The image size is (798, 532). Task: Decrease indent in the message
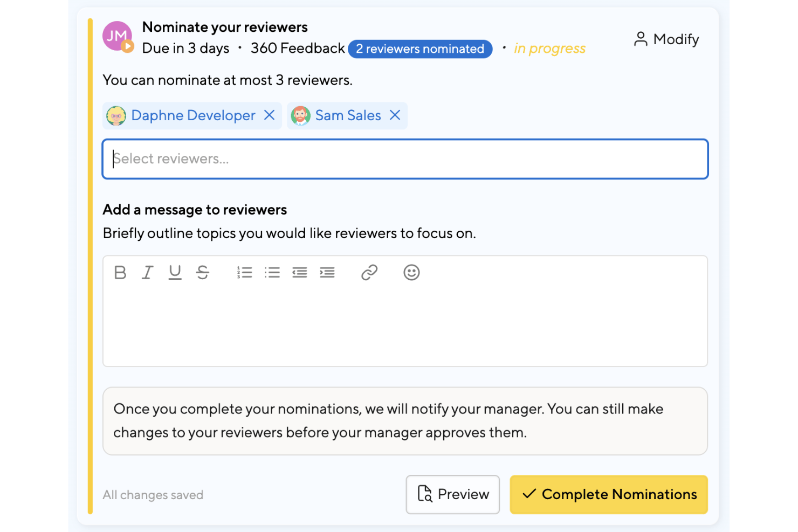300,273
